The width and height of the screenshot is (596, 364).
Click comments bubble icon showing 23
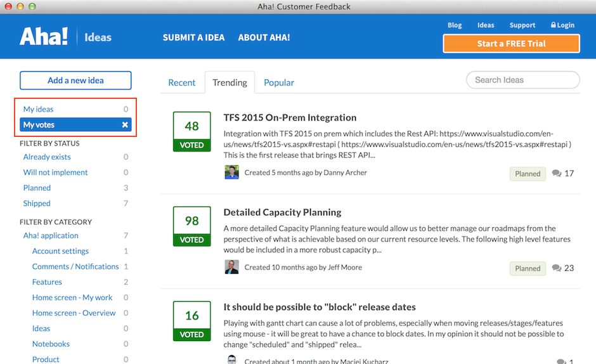[557, 268]
